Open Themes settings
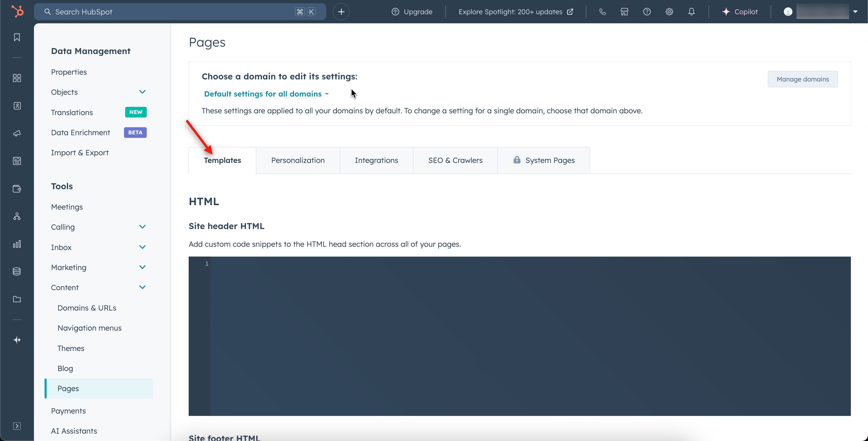 [x=71, y=348]
